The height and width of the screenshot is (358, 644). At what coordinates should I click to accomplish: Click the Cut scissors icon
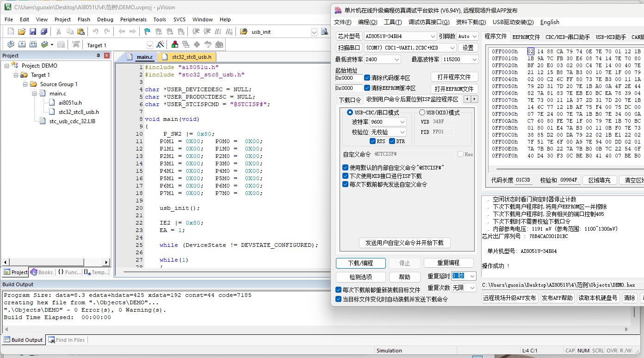tap(59, 31)
